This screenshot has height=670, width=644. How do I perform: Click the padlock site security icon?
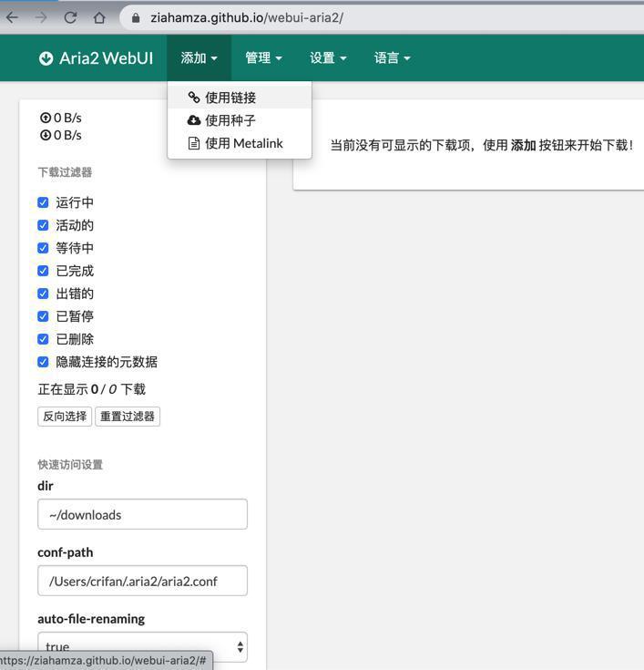(136, 17)
